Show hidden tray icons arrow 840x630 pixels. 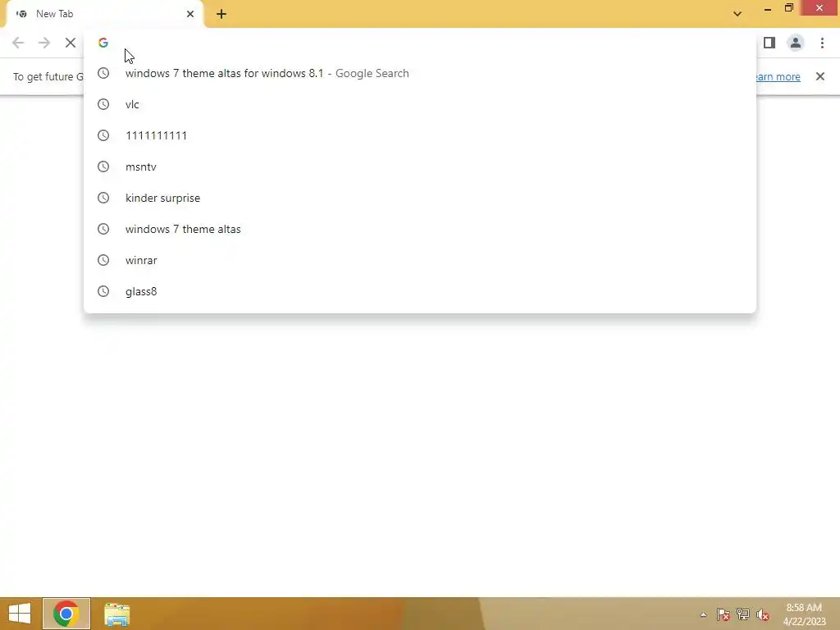(703, 615)
